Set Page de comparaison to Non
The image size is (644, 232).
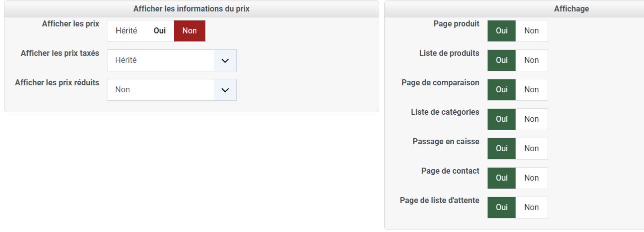[x=531, y=90]
